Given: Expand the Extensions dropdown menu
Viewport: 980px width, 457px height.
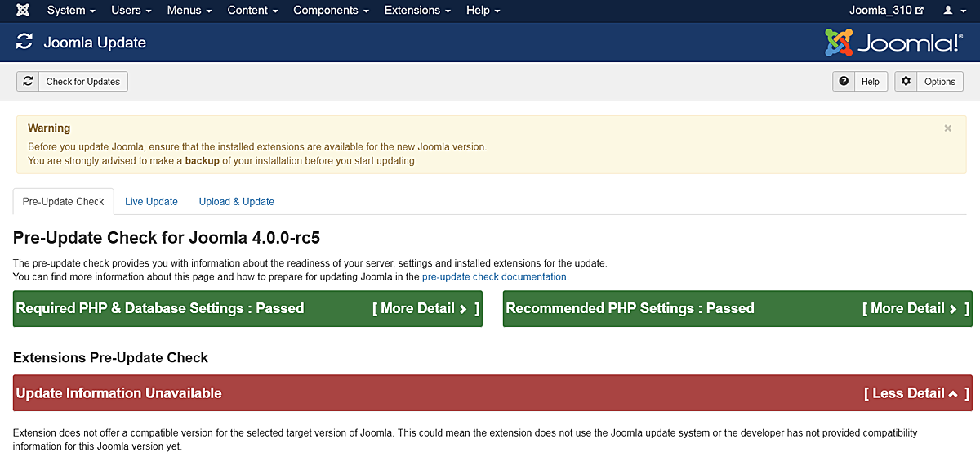Looking at the screenshot, I should [x=417, y=11].
